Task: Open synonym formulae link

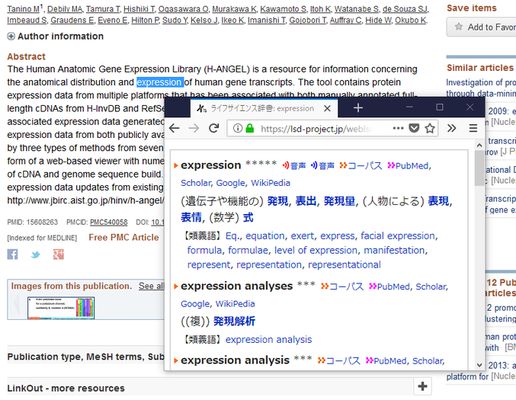Action: tap(248, 250)
